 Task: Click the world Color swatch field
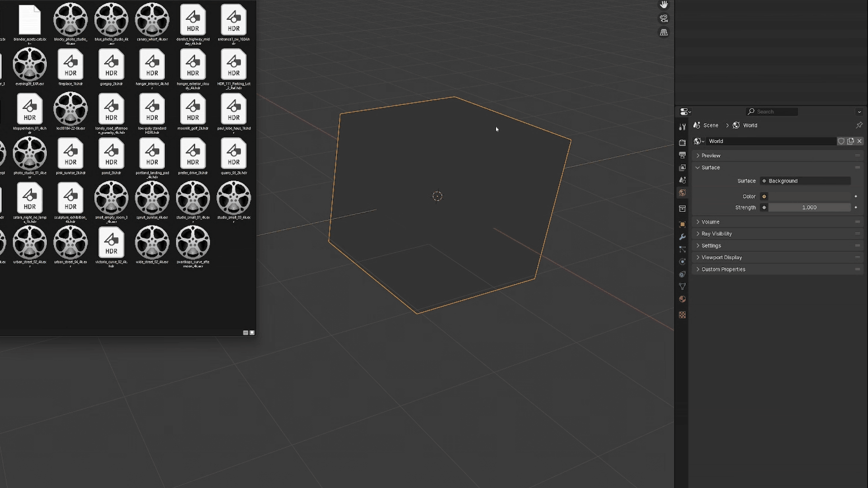point(809,197)
